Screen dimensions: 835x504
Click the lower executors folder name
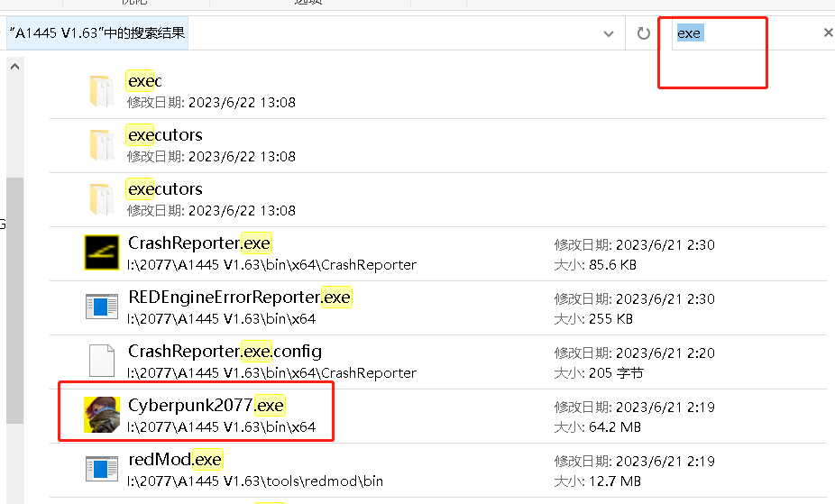pos(165,189)
